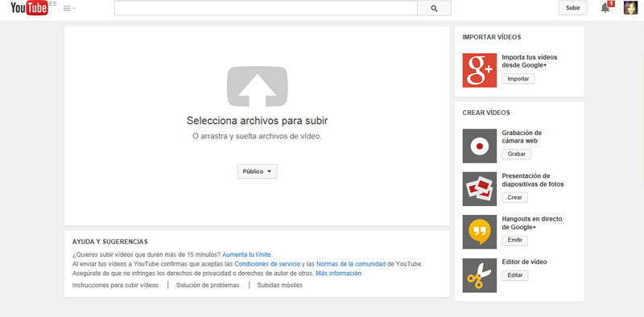The height and width of the screenshot is (317, 644).
Task: Click 'Importa tus vídeos desde Google+' text
Action: point(530,61)
